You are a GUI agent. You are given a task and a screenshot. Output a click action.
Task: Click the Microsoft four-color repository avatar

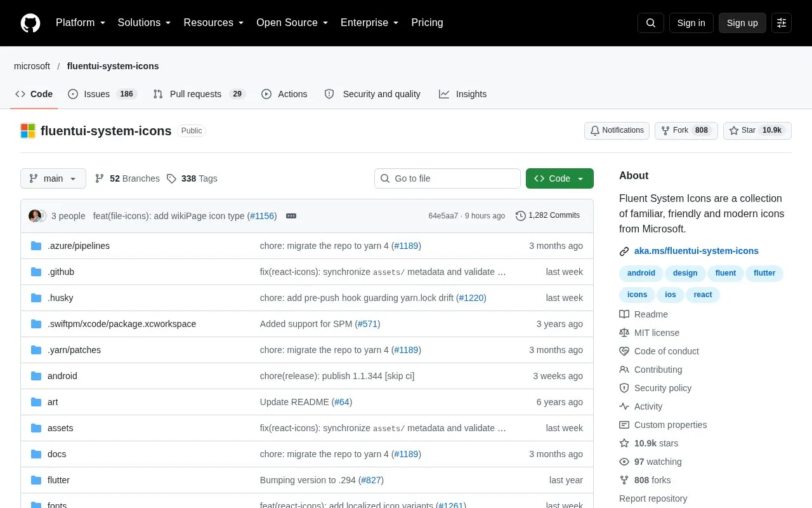click(28, 131)
